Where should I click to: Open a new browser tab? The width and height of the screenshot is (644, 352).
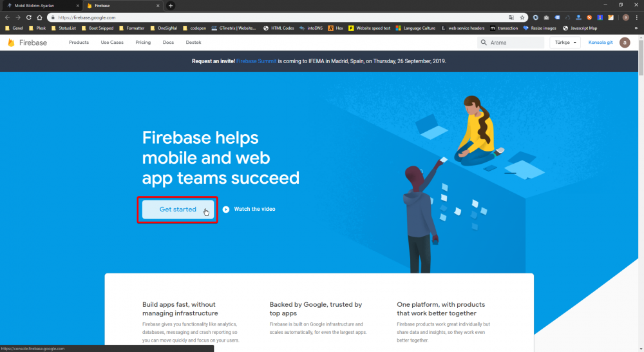(x=171, y=5)
